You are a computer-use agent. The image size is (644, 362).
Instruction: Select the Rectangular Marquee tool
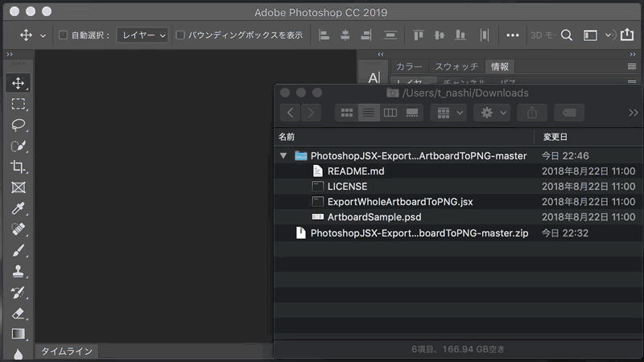[x=18, y=104]
